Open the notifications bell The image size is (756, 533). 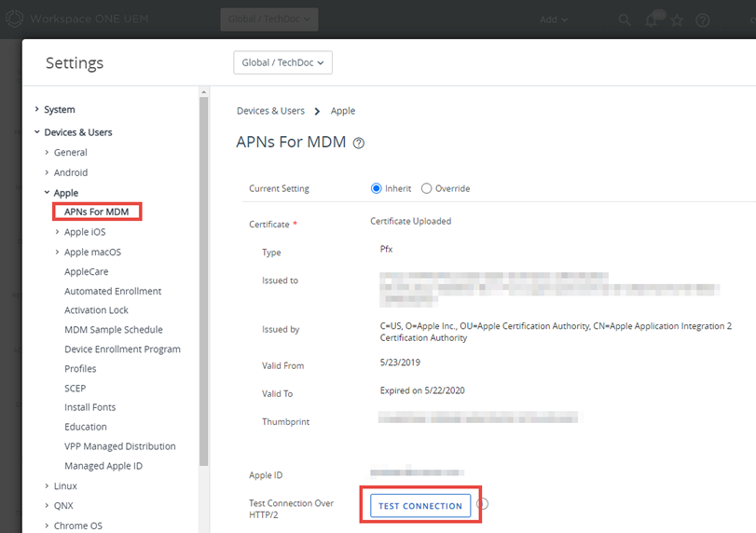(652, 20)
